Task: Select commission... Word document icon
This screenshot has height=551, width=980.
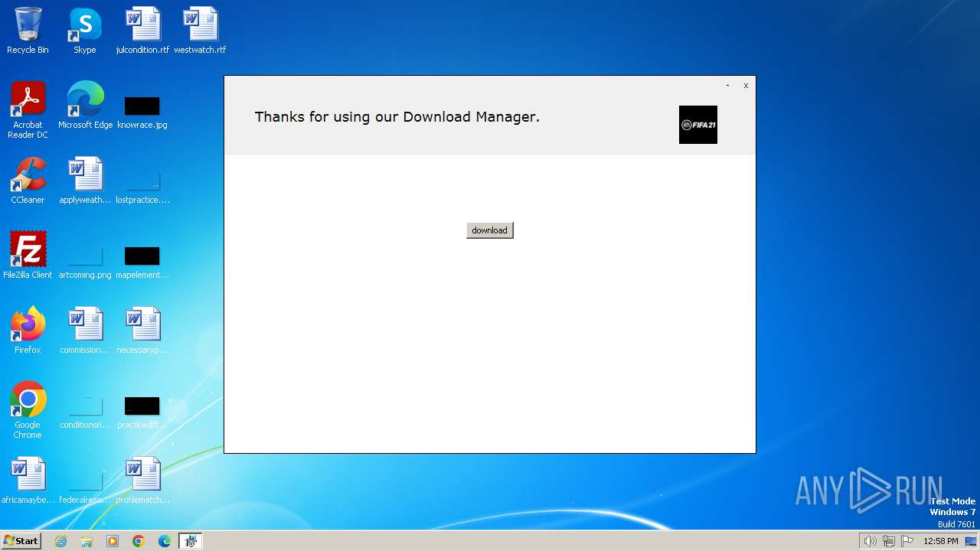Action: 85,330
